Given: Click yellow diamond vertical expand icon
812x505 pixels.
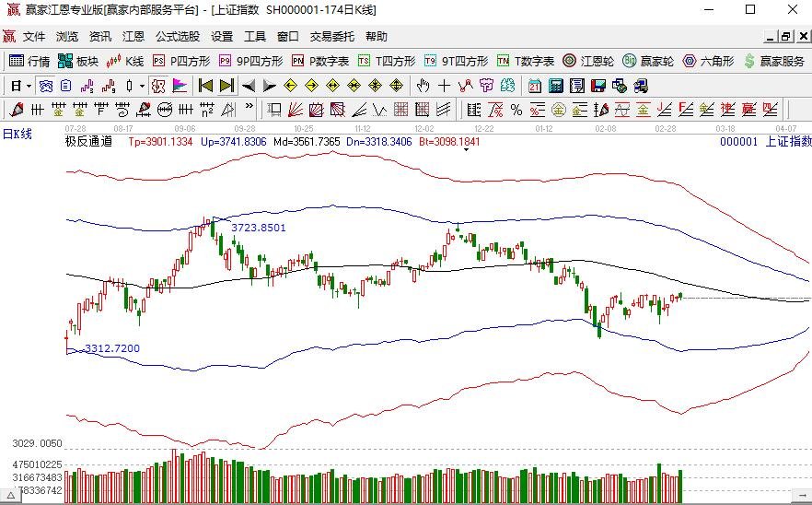Looking at the screenshot, I should tap(397, 86).
